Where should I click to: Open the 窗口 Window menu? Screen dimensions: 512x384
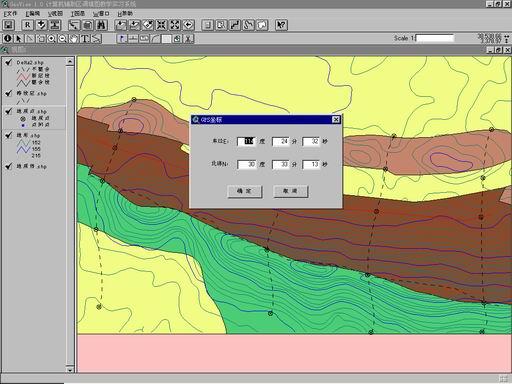(101, 13)
